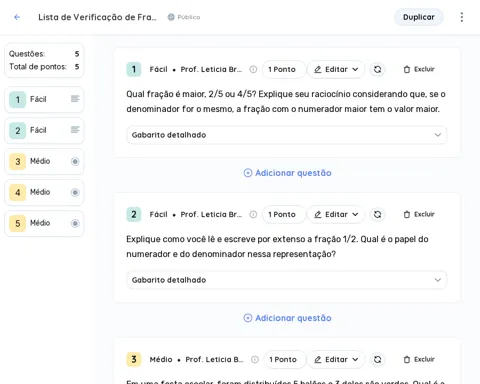The image size is (480, 384).
Task: Click Prof. Leticia B... author on question 3
Action: (214, 359)
